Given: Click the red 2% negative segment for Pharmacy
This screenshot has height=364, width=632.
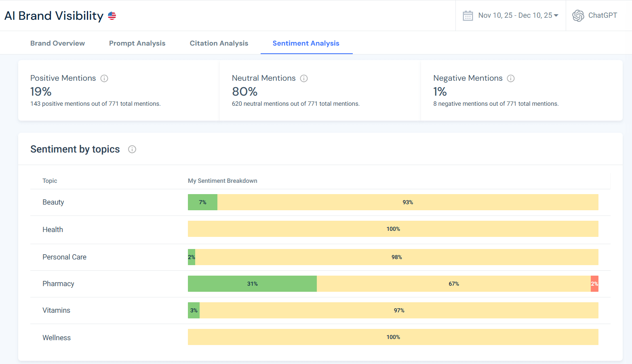Looking at the screenshot, I should point(595,284).
